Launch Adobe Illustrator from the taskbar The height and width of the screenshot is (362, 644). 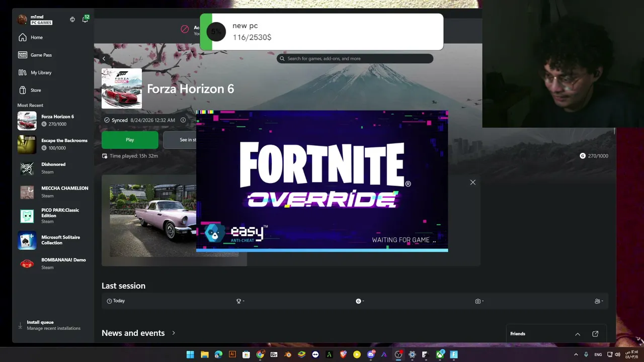[x=232, y=354]
